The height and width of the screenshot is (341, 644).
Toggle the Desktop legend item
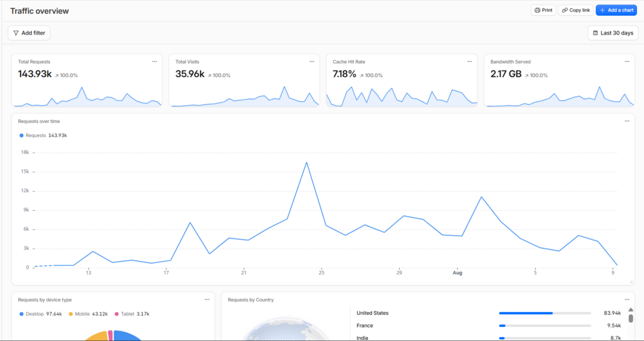(40, 314)
